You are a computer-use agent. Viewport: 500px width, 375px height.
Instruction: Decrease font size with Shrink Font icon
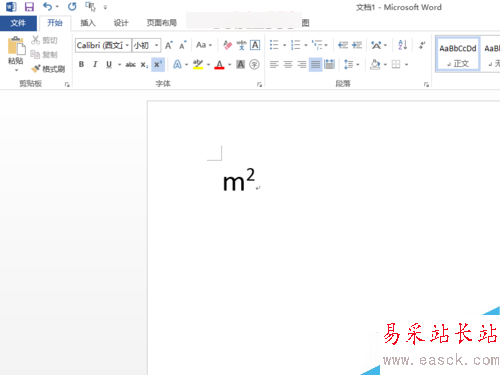(183, 45)
